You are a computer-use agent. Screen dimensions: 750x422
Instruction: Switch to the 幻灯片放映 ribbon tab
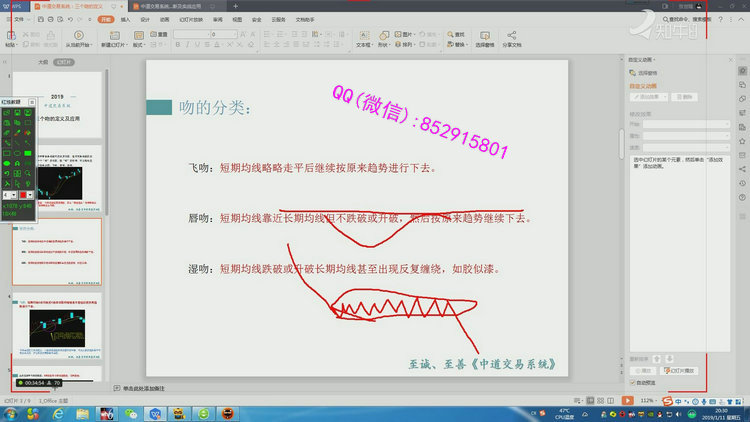pos(190,19)
